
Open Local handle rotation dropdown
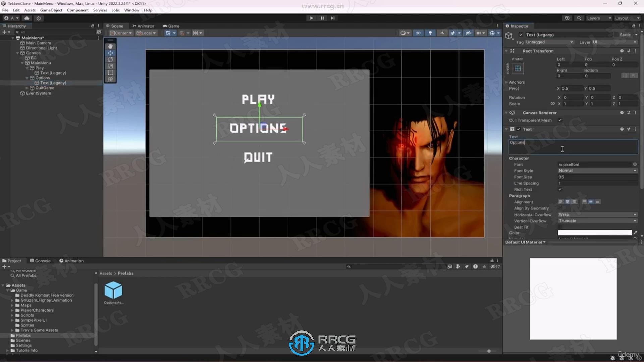146,33
